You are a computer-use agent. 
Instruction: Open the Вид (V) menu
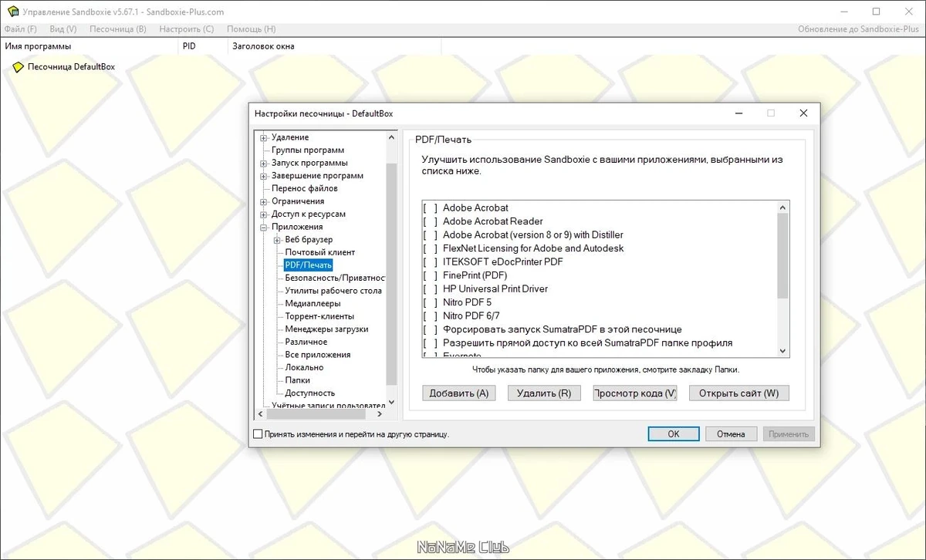pos(63,29)
